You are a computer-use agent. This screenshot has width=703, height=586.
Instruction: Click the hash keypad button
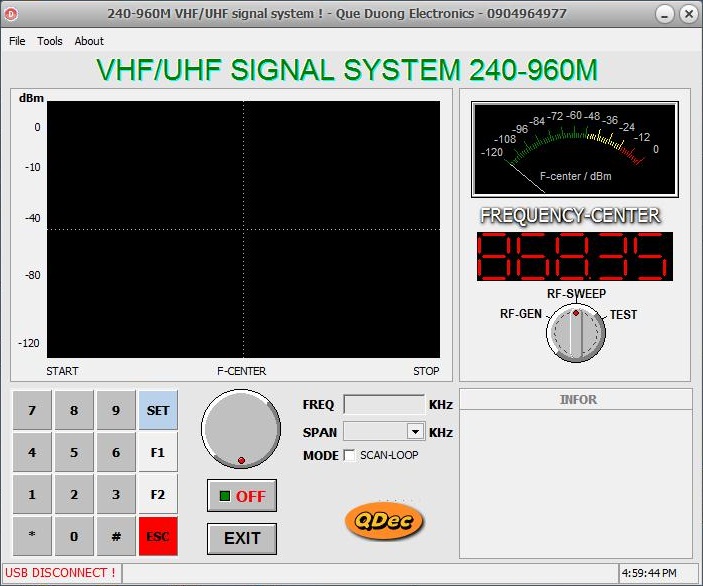(116, 536)
